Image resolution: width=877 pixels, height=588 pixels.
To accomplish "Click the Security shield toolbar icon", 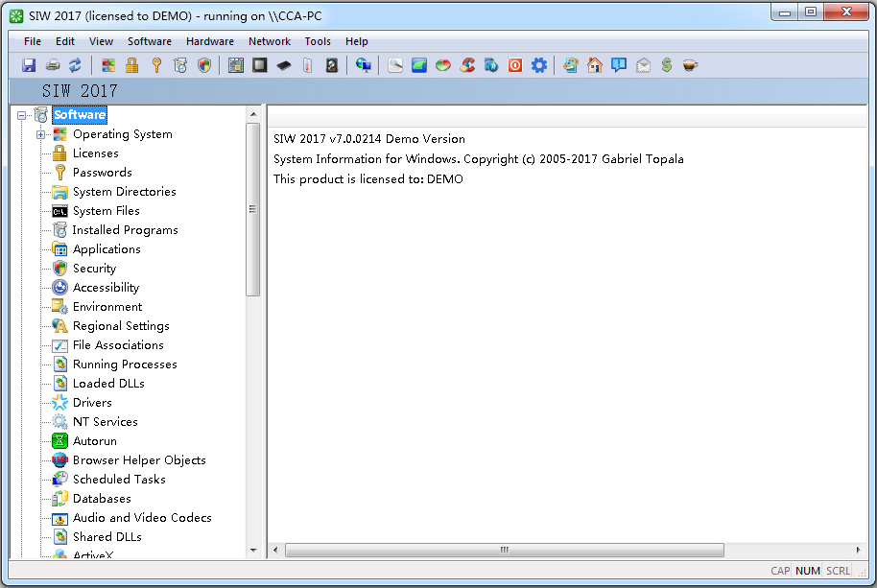I will coord(204,65).
